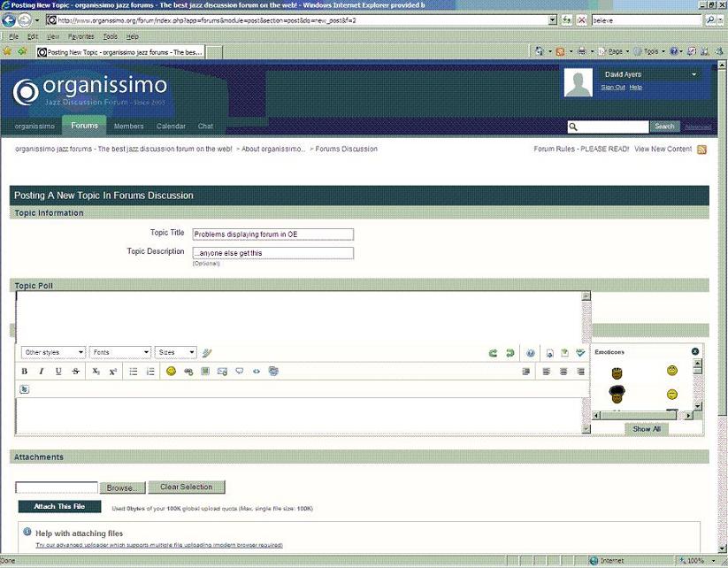Viewport: 728px width, 568px height.
Task: Click the Show All emoticons button
Action: tap(647, 429)
